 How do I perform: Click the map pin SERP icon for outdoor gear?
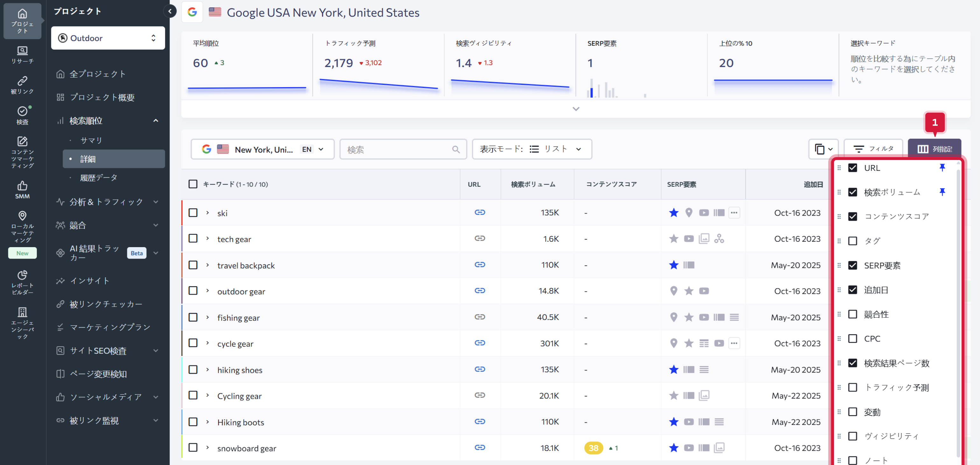pyautogui.click(x=674, y=291)
